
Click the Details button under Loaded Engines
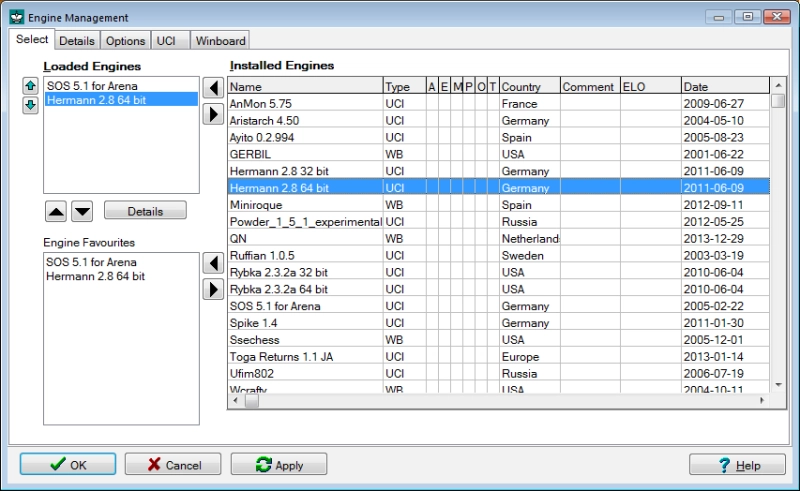pyautogui.click(x=145, y=211)
